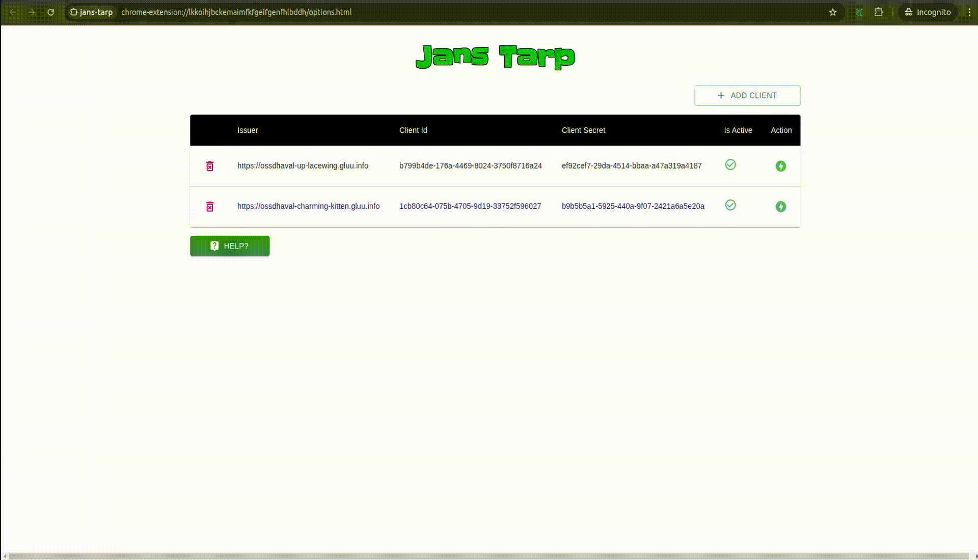The width and height of the screenshot is (978, 560).
Task: Click the delete icon for lacewing client
Action: point(210,166)
